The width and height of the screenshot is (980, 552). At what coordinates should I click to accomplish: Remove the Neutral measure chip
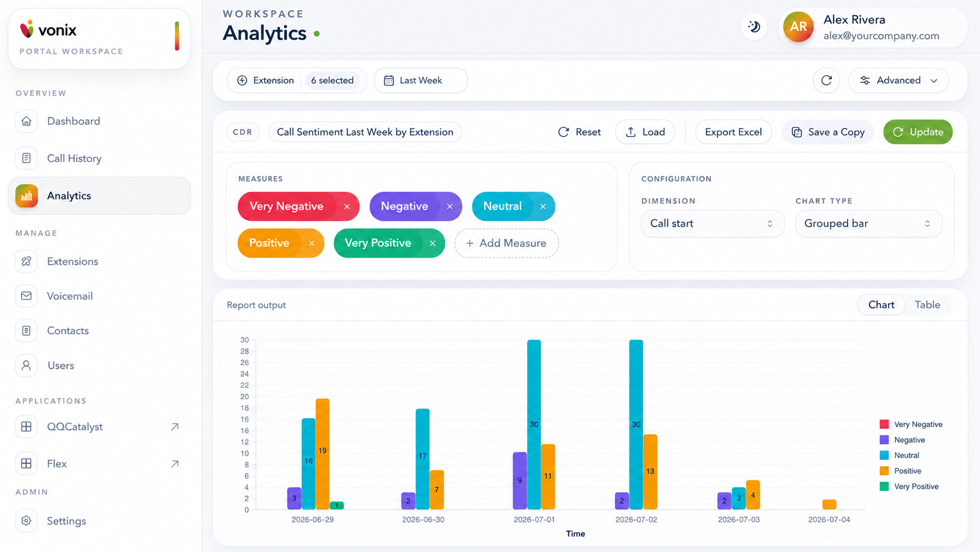click(x=543, y=206)
